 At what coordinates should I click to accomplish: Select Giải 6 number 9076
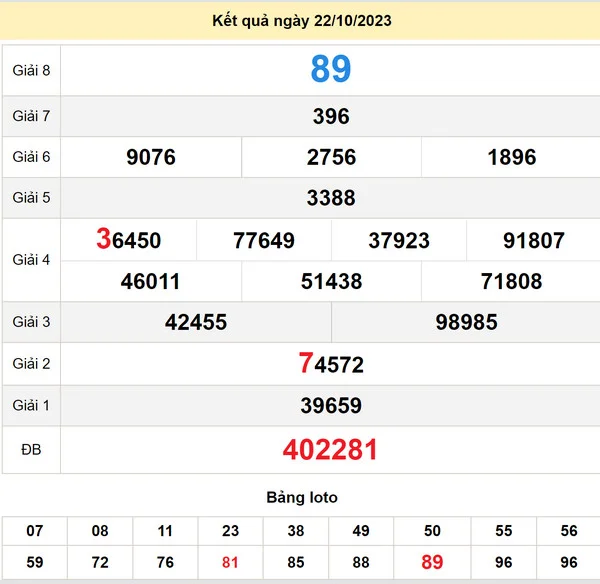pyautogui.click(x=151, y=157)
